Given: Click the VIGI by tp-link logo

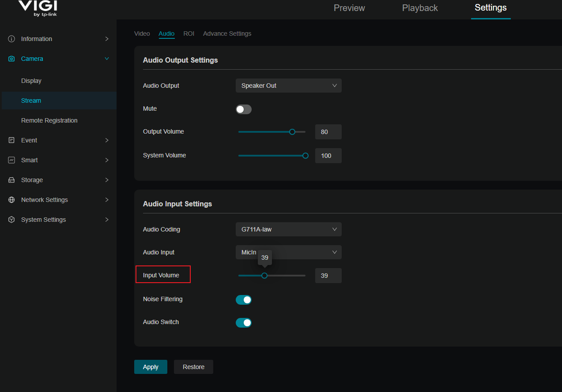Looking at the screenshot, I should (38, 8).
